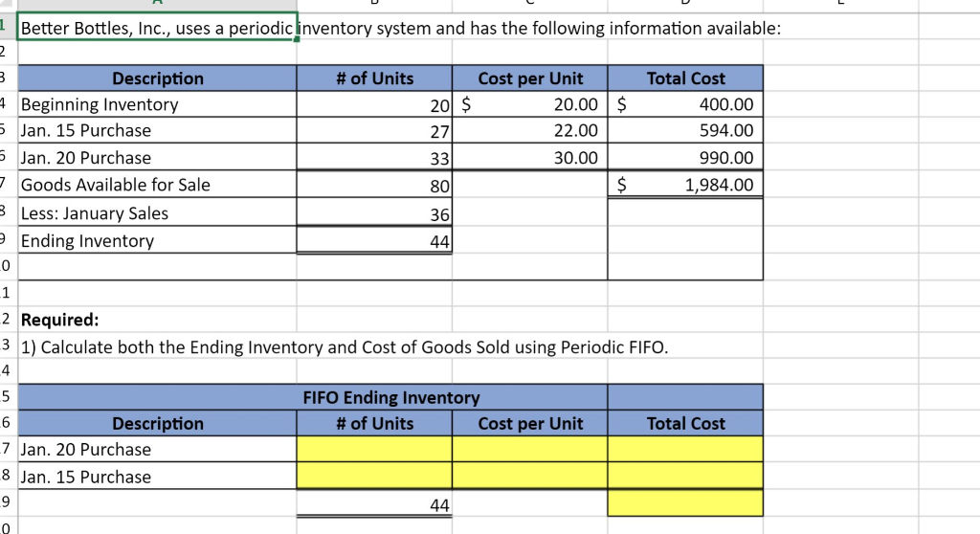Click '# of Units' header in FIFO table

click(x=374, y=423)
